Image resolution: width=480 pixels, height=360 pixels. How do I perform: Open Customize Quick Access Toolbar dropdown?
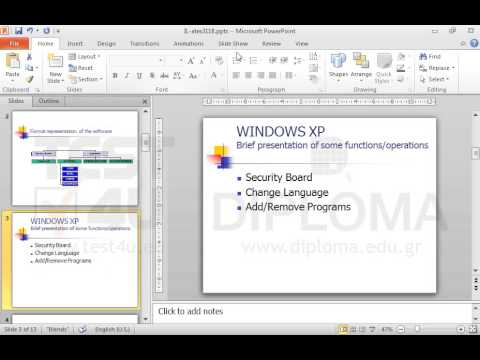click(x=58, y=31)
